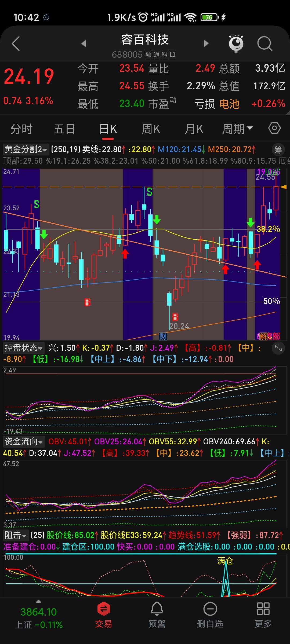Open the 预警 alert bell
The width and height of the screenshot is (290, 644).
click(x=157, y=614)
